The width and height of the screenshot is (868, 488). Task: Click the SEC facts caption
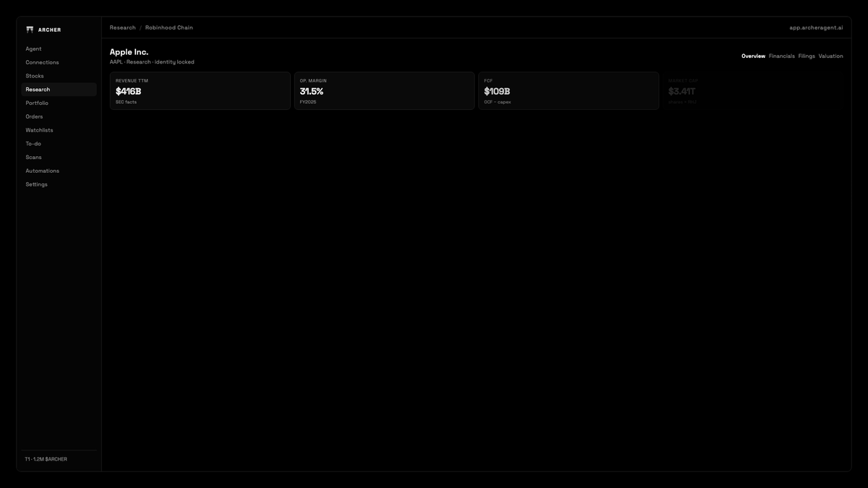coord(126,102)
